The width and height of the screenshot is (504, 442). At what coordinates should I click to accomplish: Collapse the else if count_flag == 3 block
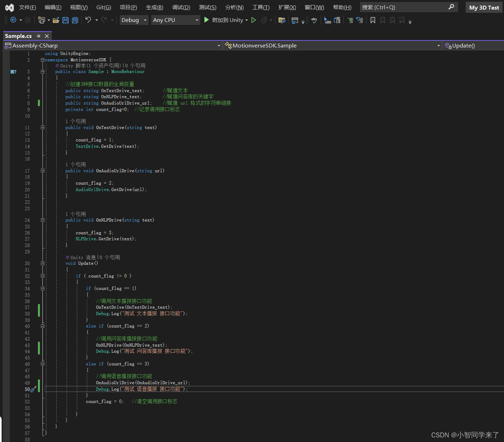pyautogui.click(x=43, y=364)
